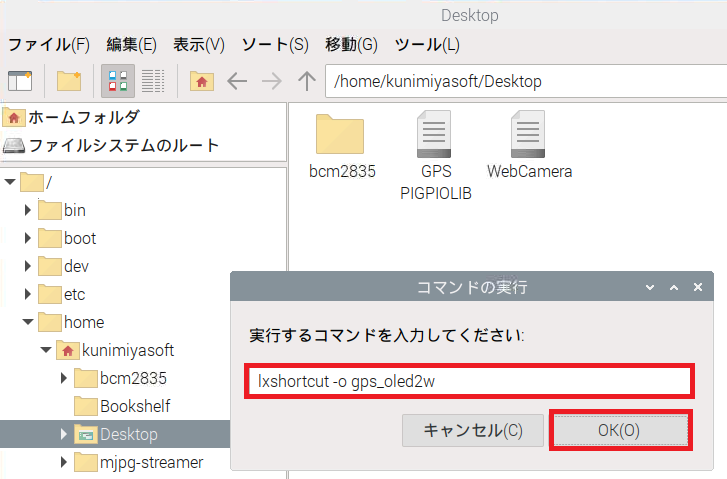The width and height of the screenshot is (727, 479).
Task: Go forward with right arrow
Action: coord(272,82)
